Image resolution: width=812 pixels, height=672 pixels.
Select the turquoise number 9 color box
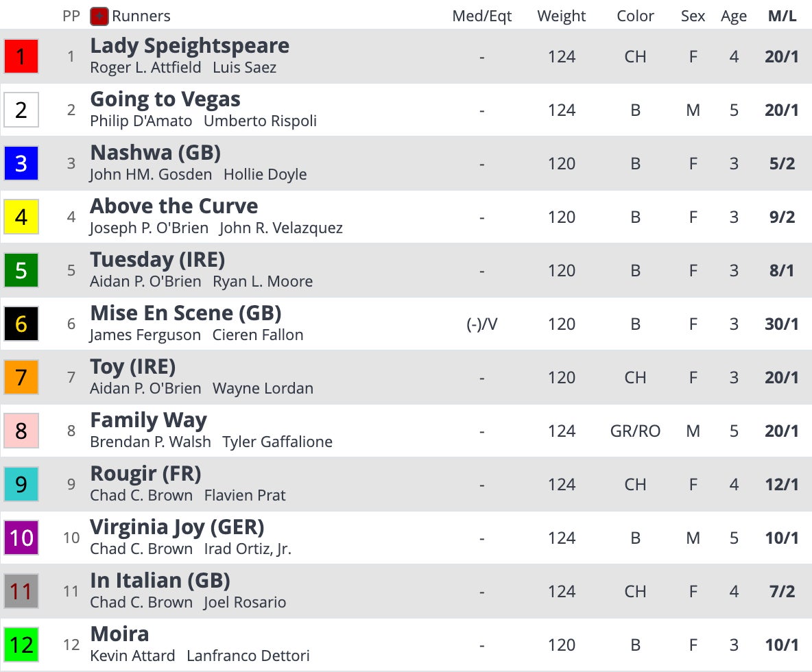click(x=21, y=485)
